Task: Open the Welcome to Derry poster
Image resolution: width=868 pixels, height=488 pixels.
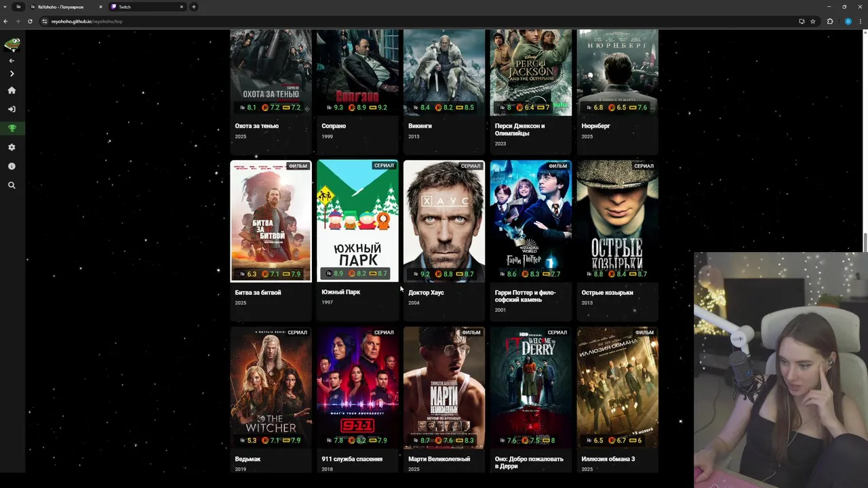Action: (531, 388)
